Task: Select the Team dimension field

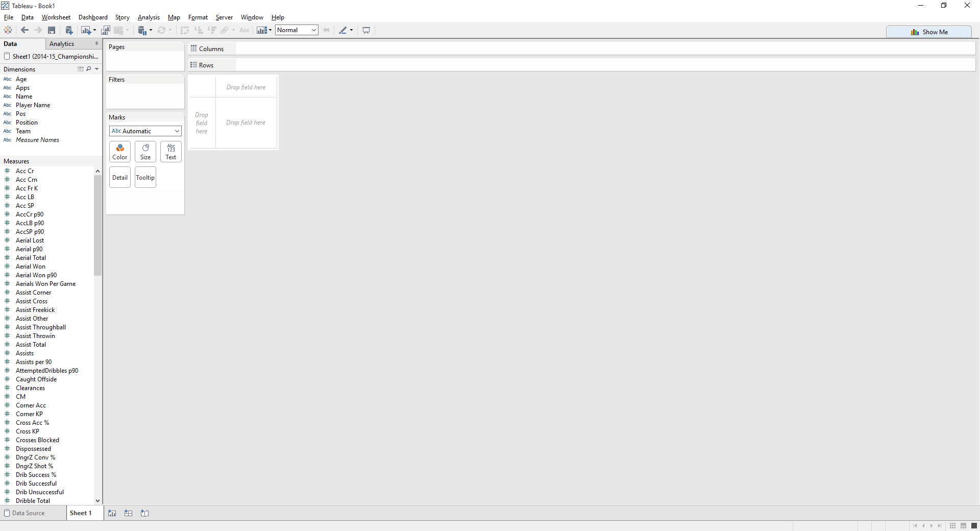Action: (x=23, y=131)
